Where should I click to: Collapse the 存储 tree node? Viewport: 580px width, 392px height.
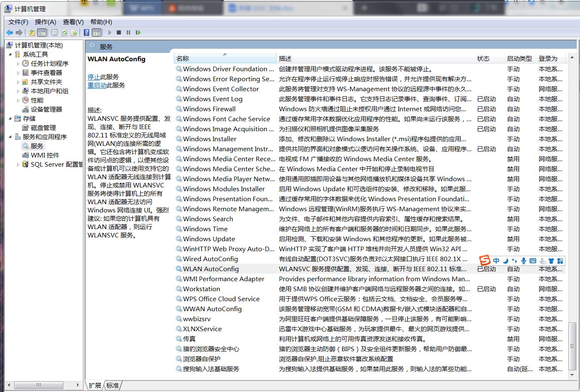click(x=10, y=118)
